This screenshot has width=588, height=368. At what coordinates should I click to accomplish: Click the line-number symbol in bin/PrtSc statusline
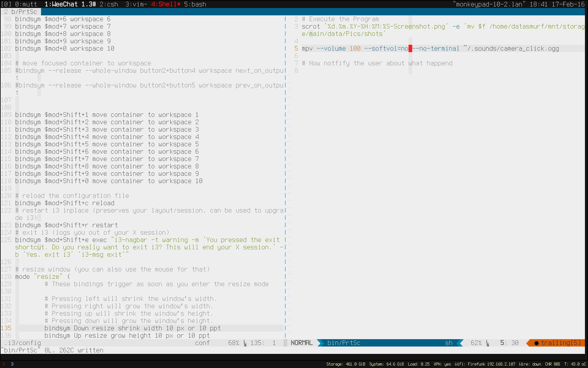point(488,343)
